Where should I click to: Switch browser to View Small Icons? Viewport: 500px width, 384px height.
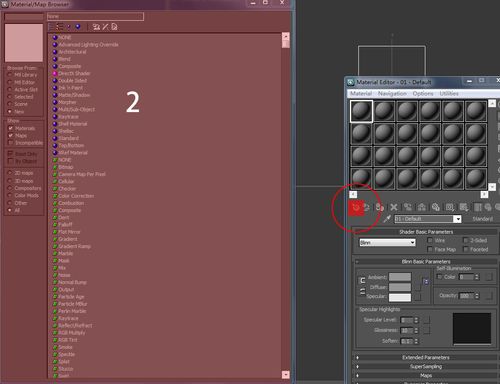pyautogui.click(x=69, y=27)
